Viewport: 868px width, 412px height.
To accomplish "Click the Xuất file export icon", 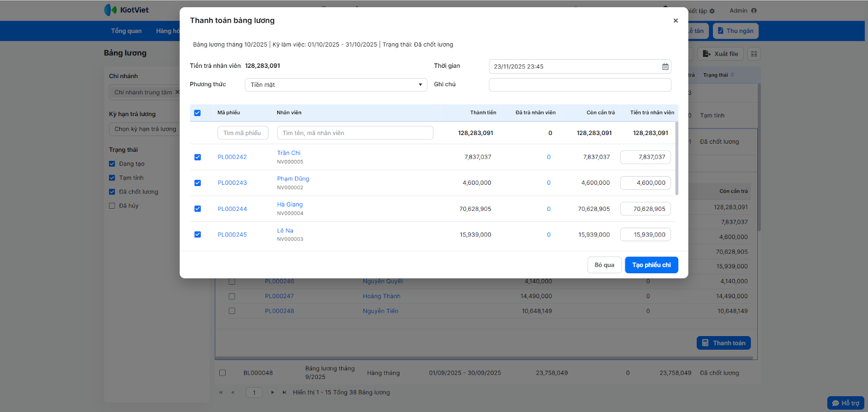I will [706, 54].
